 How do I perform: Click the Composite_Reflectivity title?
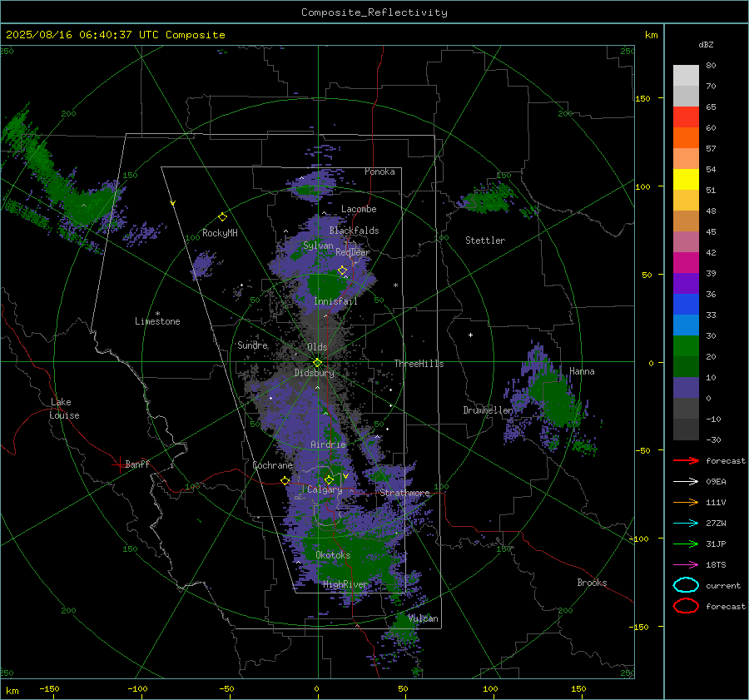coord(374,12)
